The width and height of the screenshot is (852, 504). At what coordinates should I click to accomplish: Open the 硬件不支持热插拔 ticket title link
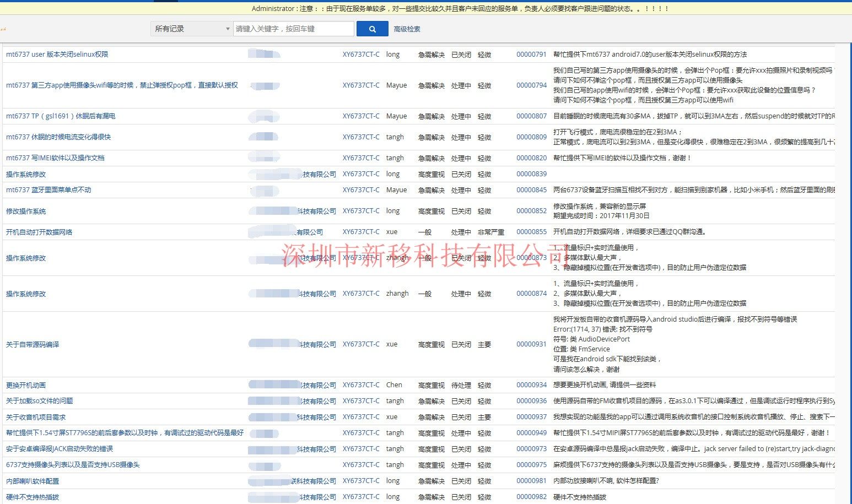point(33,497)
